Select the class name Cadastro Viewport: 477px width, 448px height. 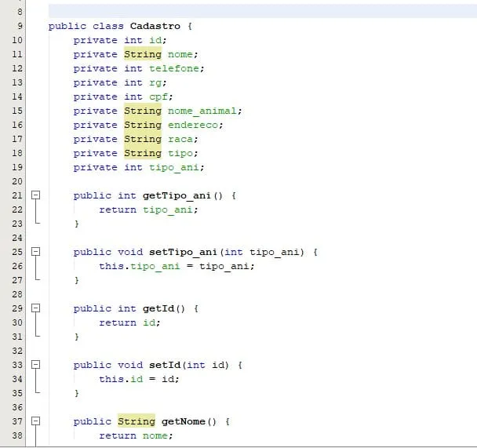pos(155,26)
